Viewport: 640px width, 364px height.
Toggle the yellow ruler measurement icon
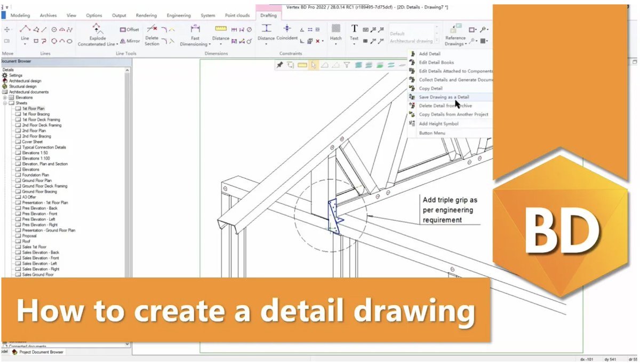tap(302, 64)
